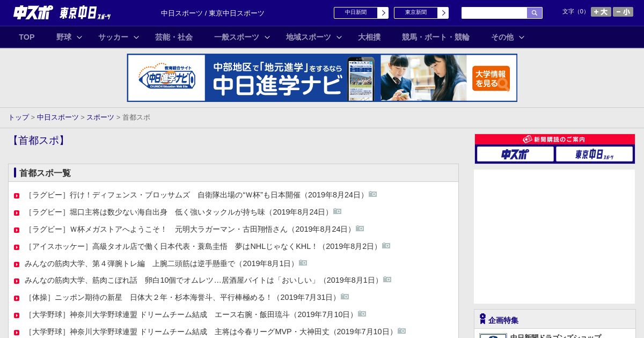Image resolution: width=644 pixels, height=338 pixels.
Task: Click photo icon beside ディフェンス・ブロッサムズ article
Action: pyautogui.click(x=373, y=194)
